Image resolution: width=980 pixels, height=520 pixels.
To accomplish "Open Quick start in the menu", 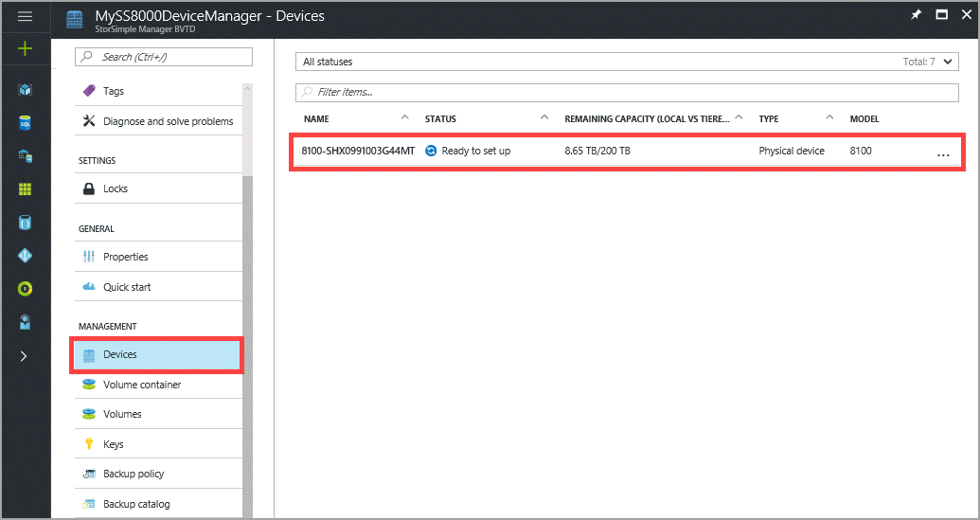I will (159, 287).
